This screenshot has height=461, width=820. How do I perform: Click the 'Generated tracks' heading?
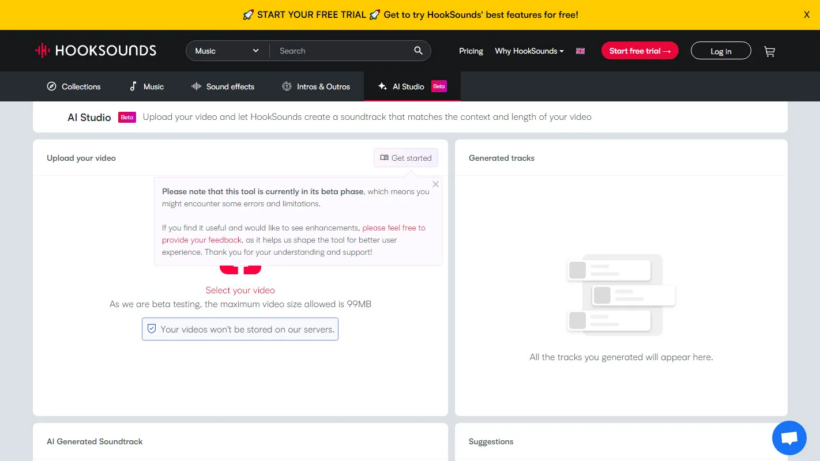coord(502,158)
